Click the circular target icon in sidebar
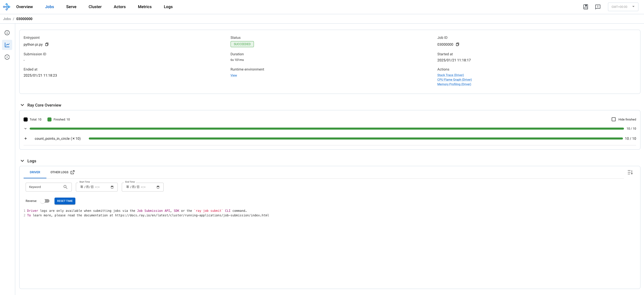 coord(7,57)
